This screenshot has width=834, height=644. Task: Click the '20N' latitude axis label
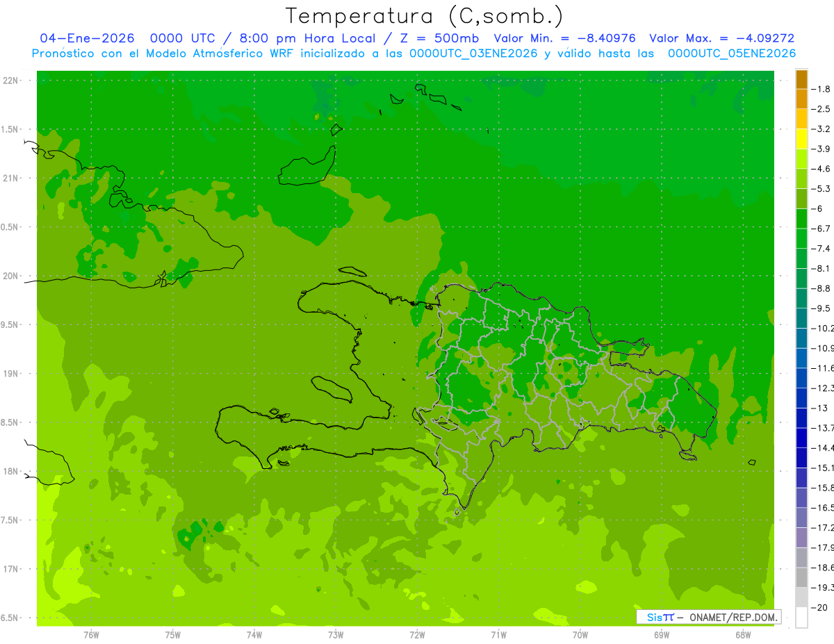coord(11,276)
